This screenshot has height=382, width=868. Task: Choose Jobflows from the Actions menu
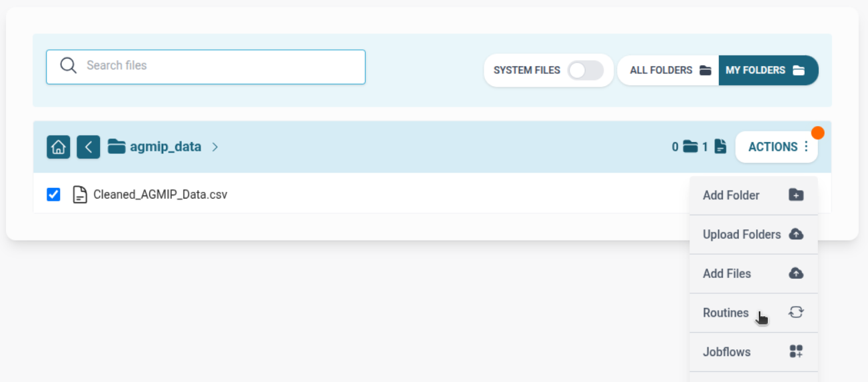[753, 352]
